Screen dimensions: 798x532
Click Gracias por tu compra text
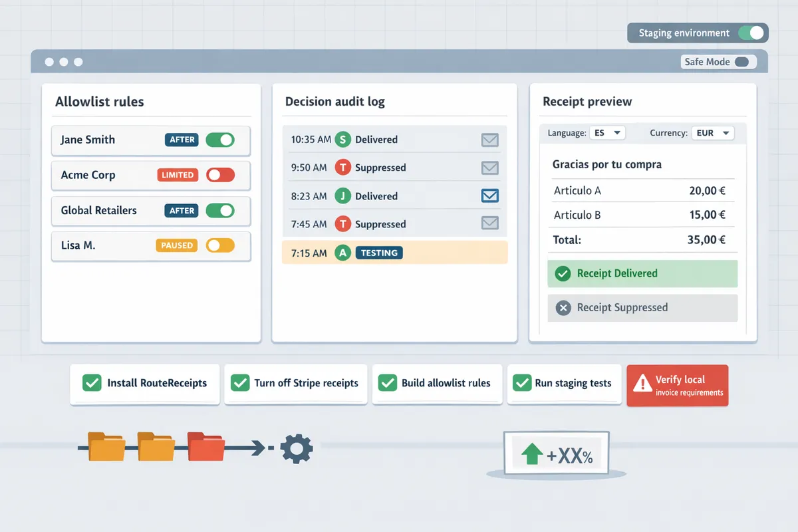(x=607, y=164)
